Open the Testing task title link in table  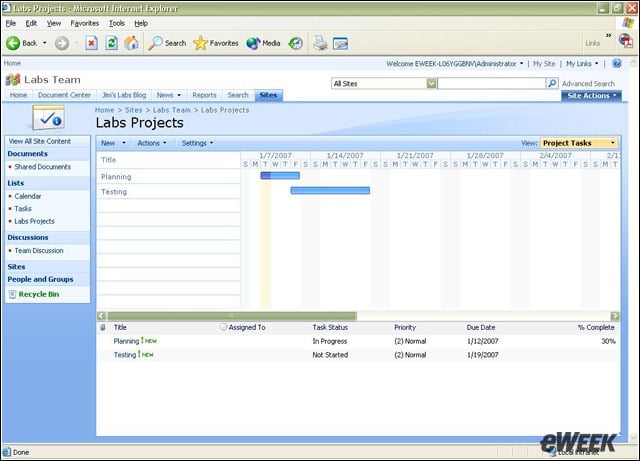pos(124,355)
